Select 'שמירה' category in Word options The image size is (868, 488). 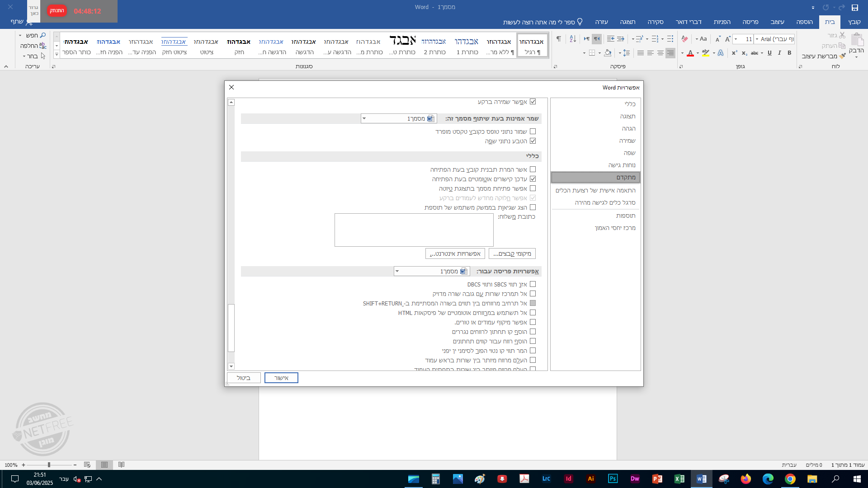596,141
